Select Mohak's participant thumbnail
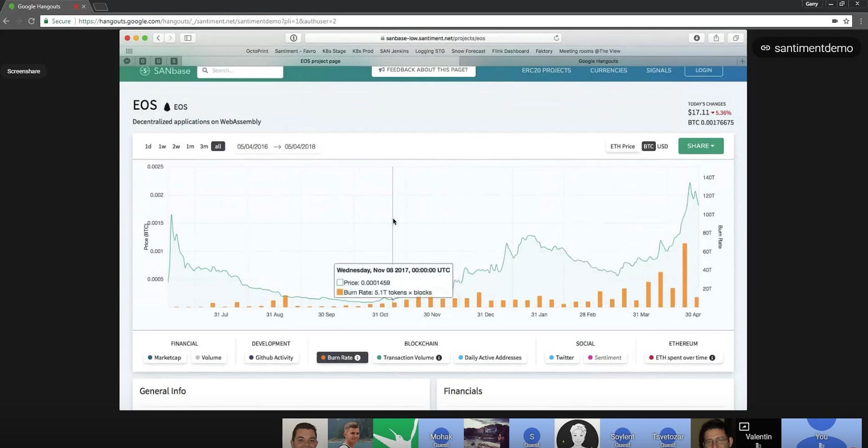The image size is (868, 448). click(x=441, y=433)
